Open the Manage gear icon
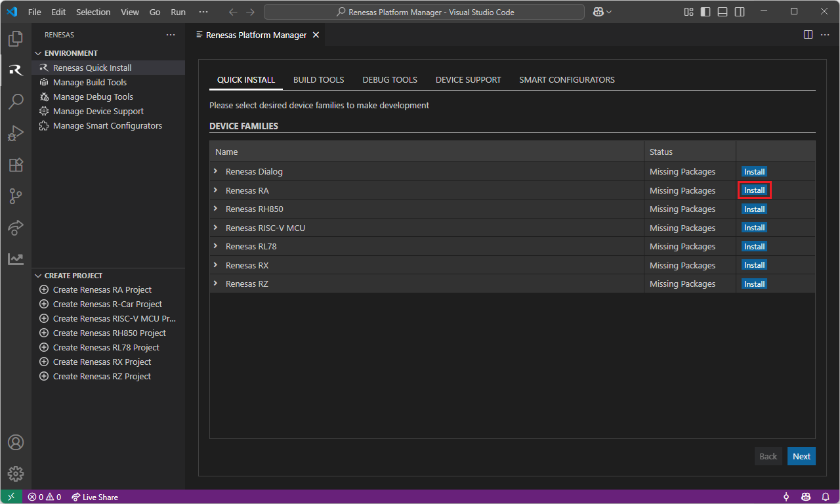Screen dimensions: 840x504 tap(16, 473)
